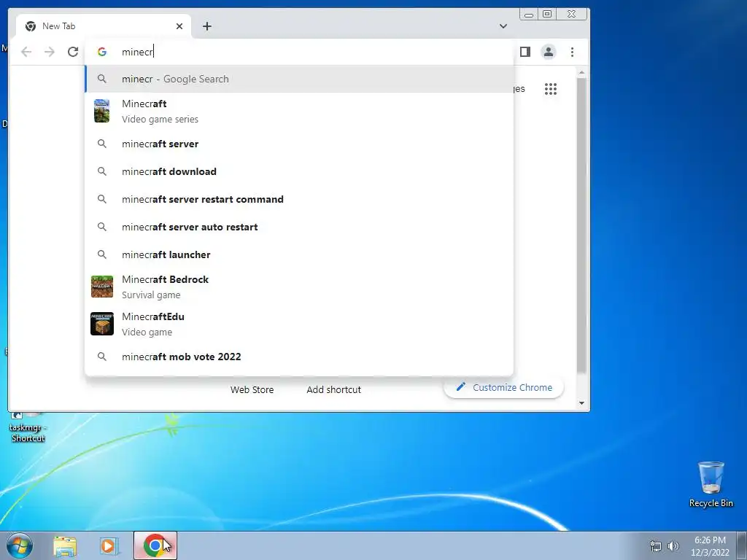The image size is (747, 560).
Task: Choose 'minecraft server restart command' suggestion
Action: [299, 199]
